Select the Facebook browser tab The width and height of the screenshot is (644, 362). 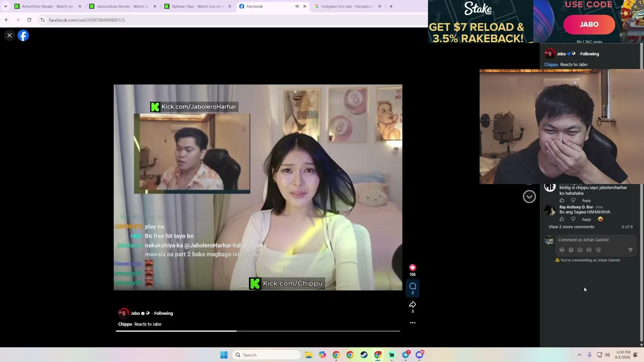click(x=272, y=7)
